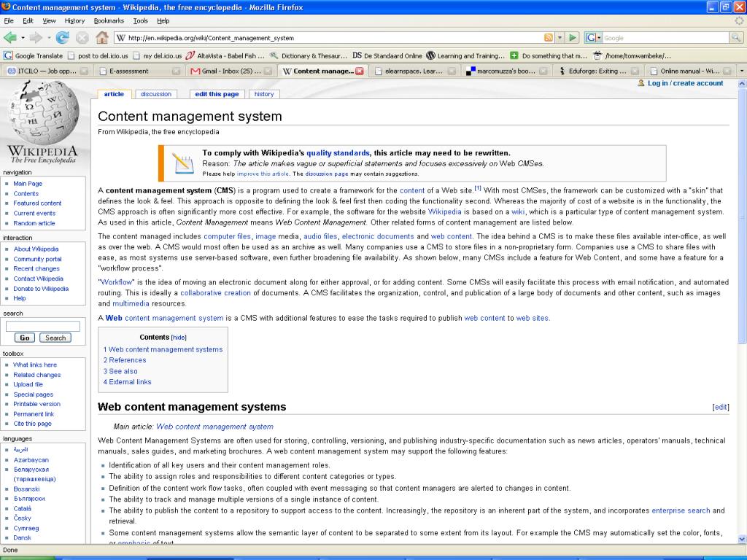Open the /home/tomwambeke bookmark

coord(632,55)
